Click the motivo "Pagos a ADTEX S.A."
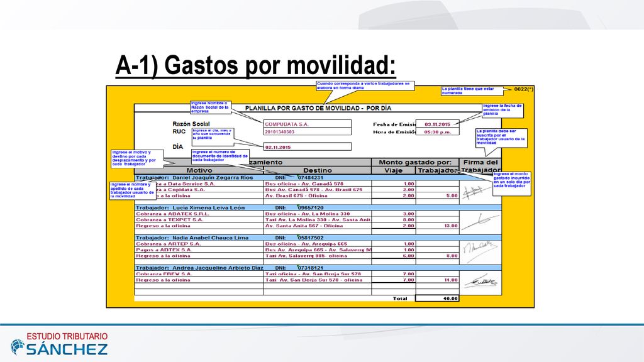Viewport: 644px width, 362px height. coord(164,250)
